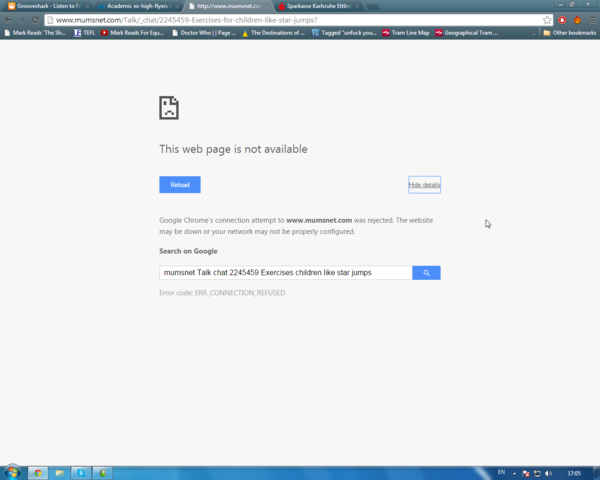The height and width of the screenshot is (480, 600).
Task: Open 'The Destinations of...' bookmark
Action: tap(273, 33)
